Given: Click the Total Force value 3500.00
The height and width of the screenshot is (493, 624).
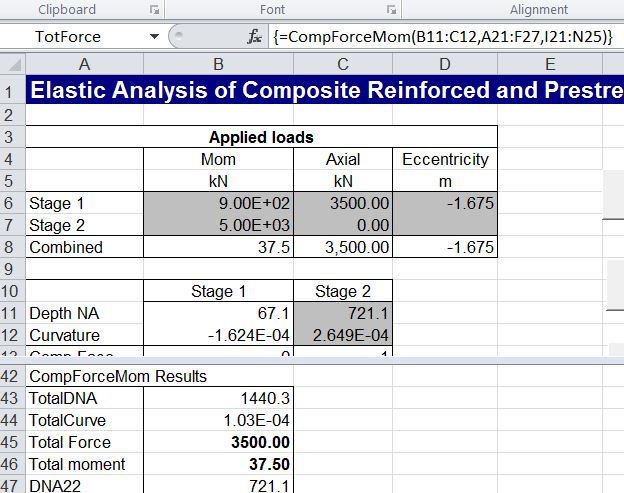Looking at the screenshot, I should pyautogui.click(x=218, y=442).
